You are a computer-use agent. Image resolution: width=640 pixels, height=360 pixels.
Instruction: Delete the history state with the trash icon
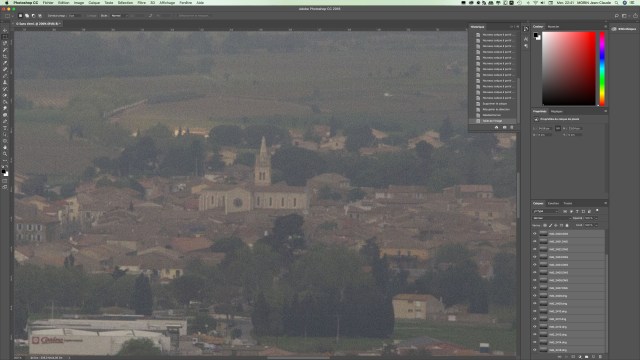(512, 127)
